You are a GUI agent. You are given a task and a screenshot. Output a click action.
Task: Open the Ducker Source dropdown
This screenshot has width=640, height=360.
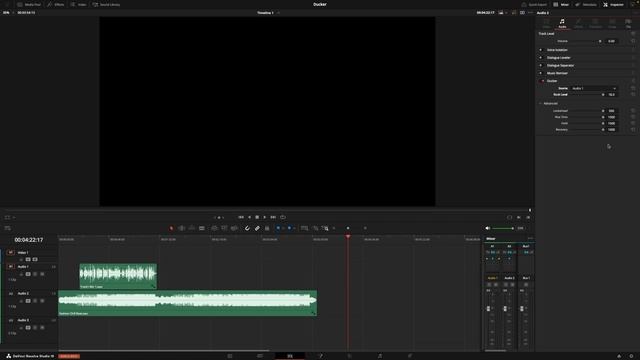594,88
